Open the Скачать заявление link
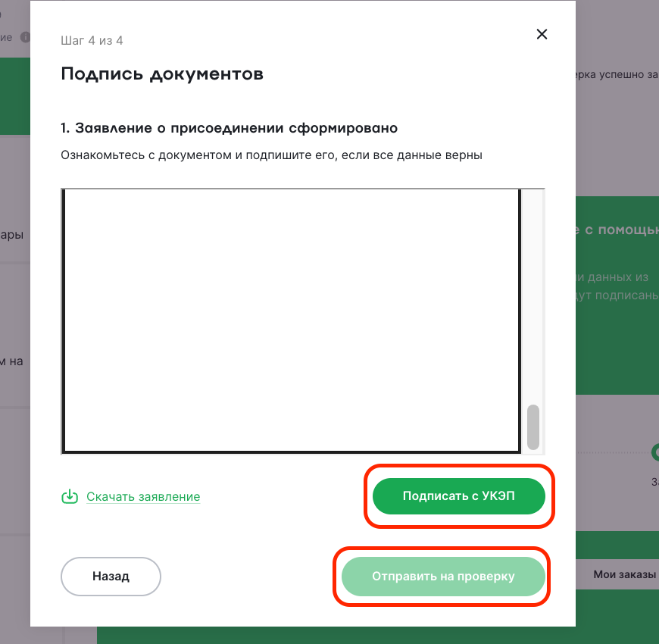This screenshot has width=659, height=644. pos(143,496)
